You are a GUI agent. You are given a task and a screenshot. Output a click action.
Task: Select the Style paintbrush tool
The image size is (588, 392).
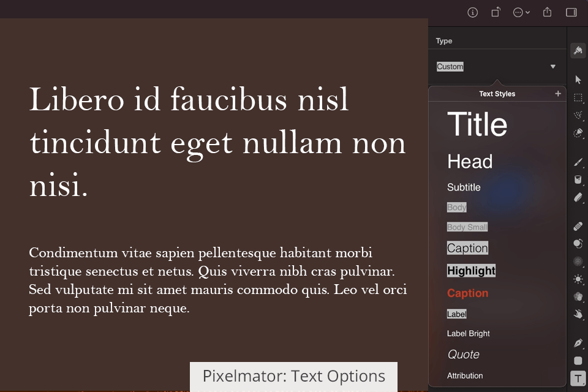click(x=578, y=50)
